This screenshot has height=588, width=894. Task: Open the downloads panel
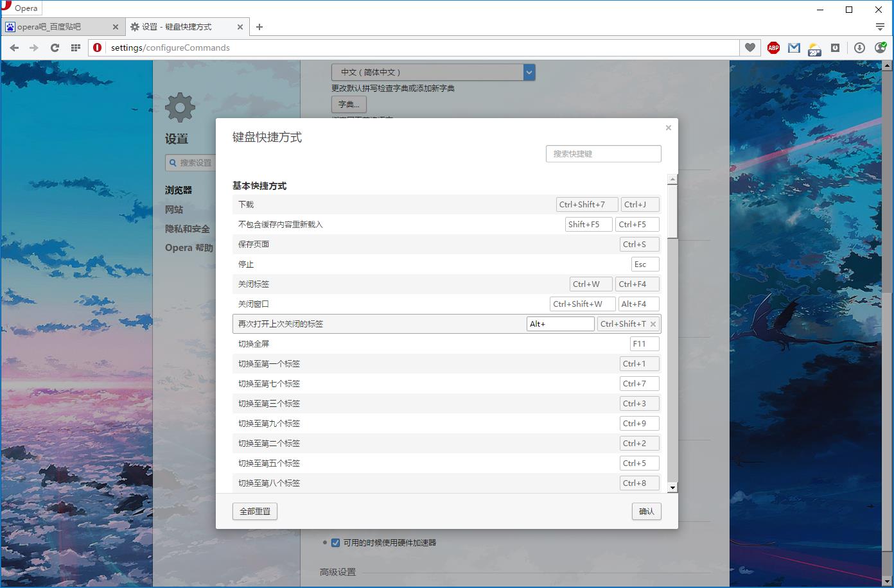click(859, 48)
